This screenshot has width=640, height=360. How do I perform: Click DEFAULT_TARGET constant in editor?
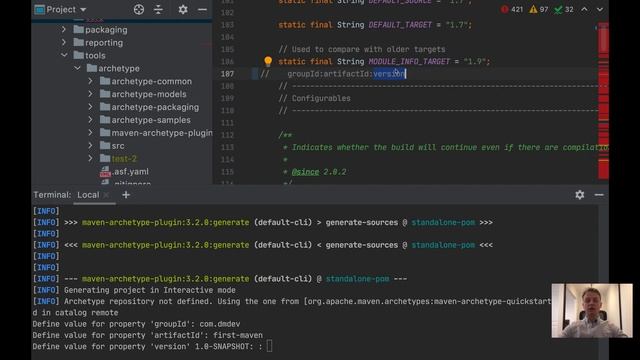400,25
